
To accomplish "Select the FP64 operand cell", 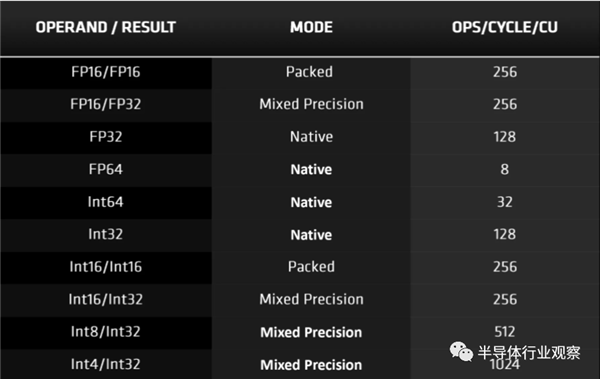I will click(106, 169).
